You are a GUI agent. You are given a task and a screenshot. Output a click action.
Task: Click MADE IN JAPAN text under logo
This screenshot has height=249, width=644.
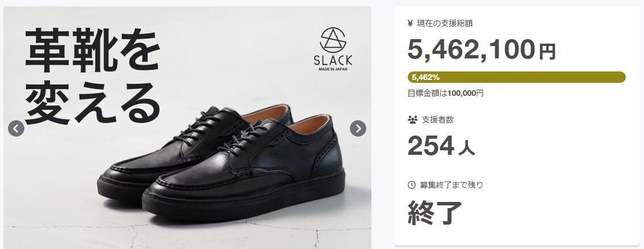point(333,69)
